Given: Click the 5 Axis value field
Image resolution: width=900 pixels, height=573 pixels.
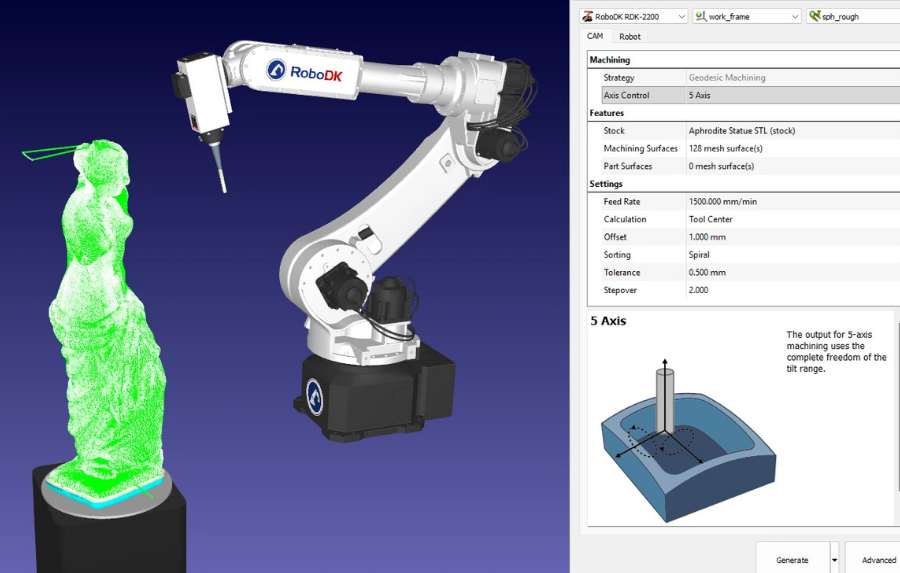Looking at the screenshot, I should coord(793,95).
